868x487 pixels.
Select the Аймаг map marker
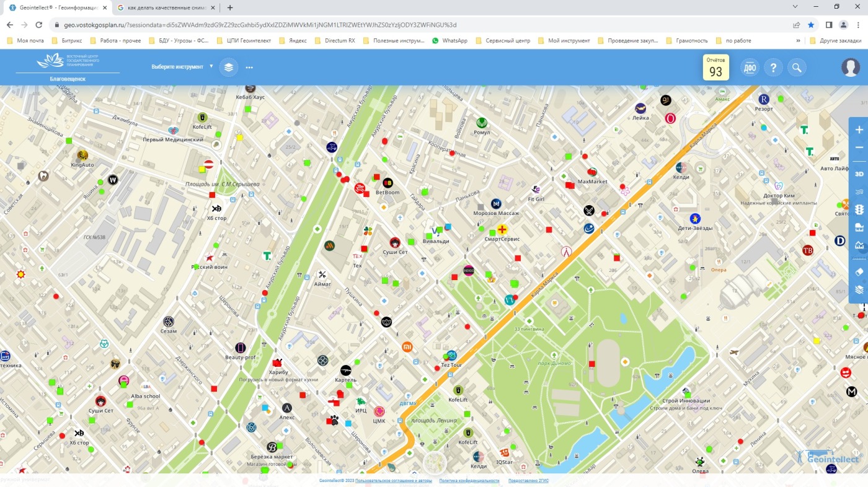(x=322, y=274)
